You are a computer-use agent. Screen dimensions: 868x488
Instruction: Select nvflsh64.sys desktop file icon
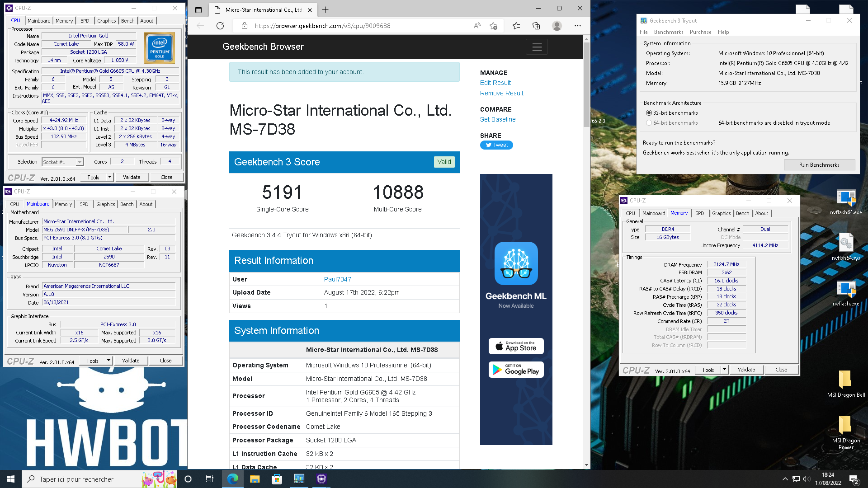point(845,247)
